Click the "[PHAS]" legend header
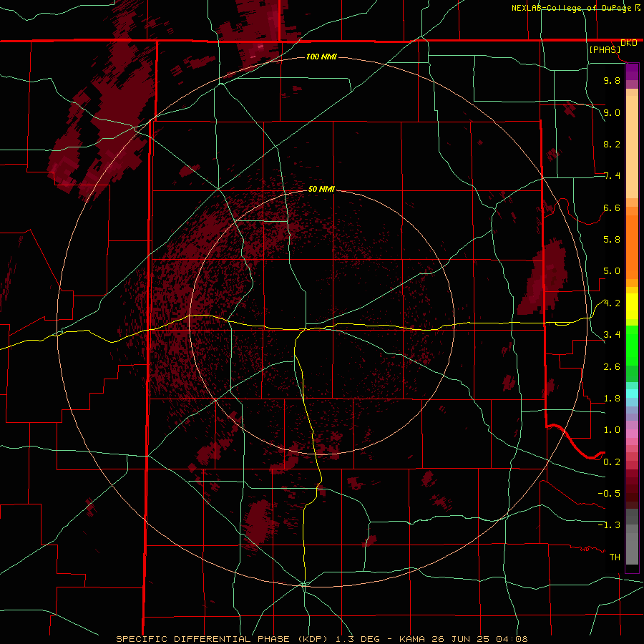 [605, 50]
